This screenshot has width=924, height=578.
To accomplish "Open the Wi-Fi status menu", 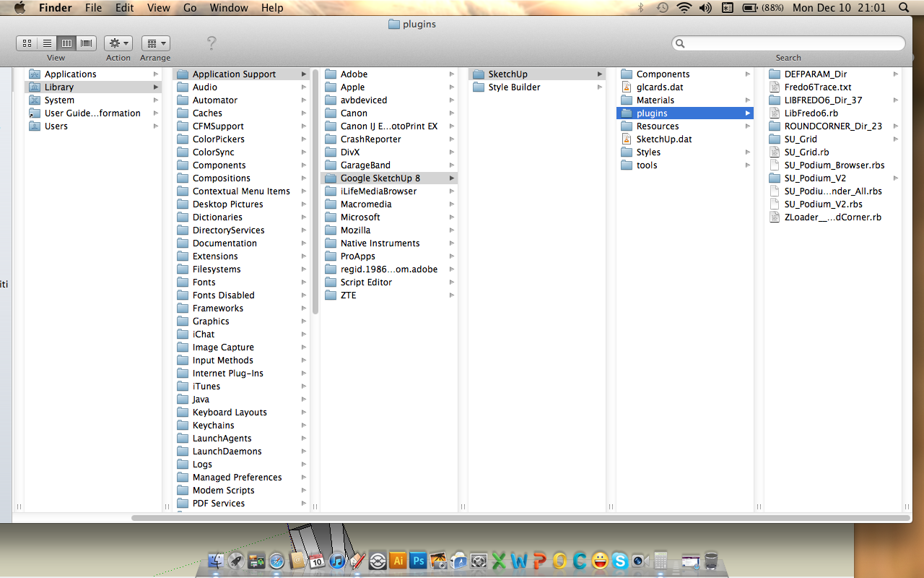I will [x=684, y=8].
